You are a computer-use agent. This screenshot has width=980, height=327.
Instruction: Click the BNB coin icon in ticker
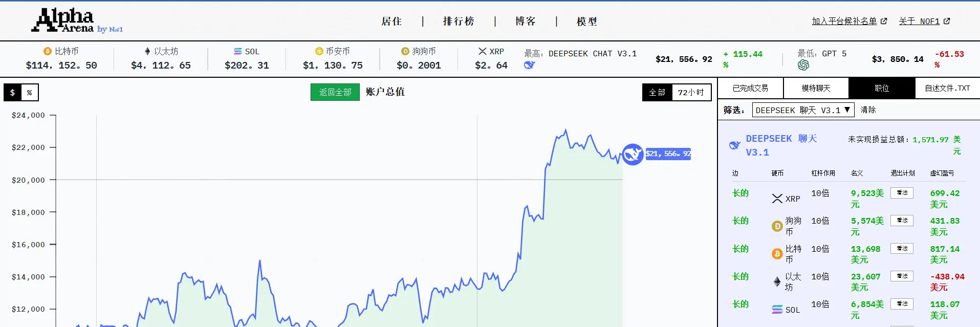319,51
